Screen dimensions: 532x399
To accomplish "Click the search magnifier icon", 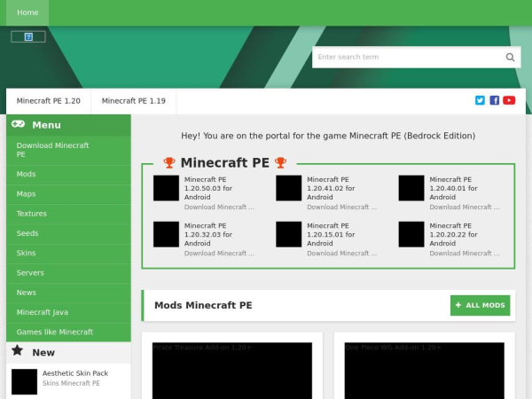I will [510, 58].
